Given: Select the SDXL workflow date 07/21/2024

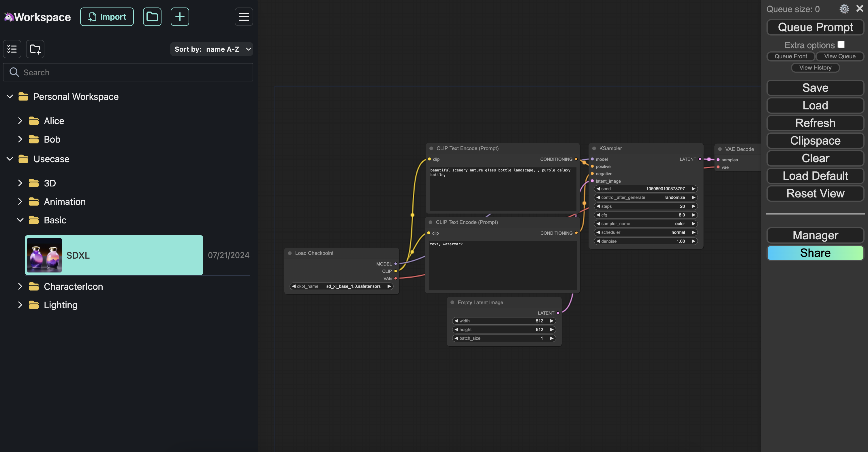Looking at the screenshot, I should pyautogui.click(x=228, y=255).
